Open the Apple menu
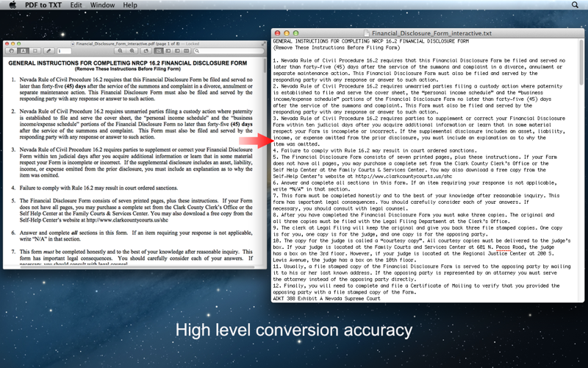The height and width of the screenshot is (368, 588). pos(12,5)
